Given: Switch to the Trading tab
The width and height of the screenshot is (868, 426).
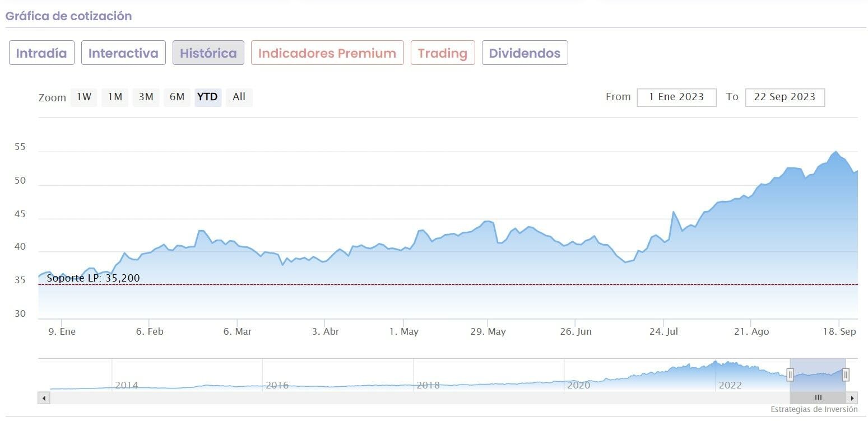Looking at the screenshot, I should click(443, 53).
